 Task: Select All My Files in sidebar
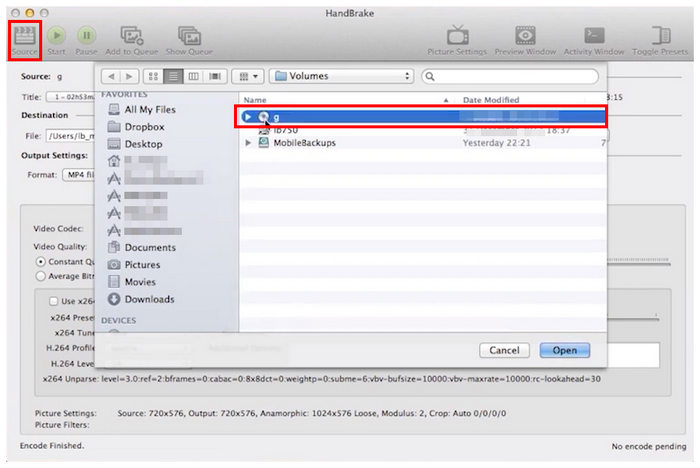[142, 109]
